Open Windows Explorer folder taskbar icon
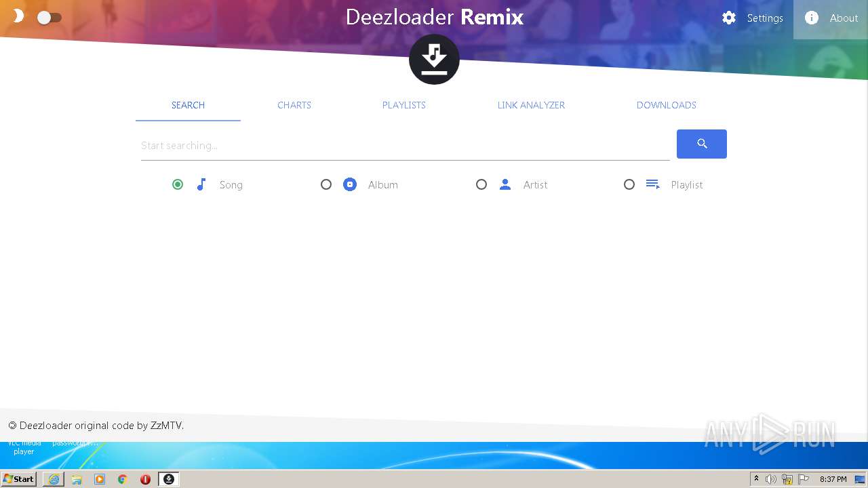 (x=77, y=479)
